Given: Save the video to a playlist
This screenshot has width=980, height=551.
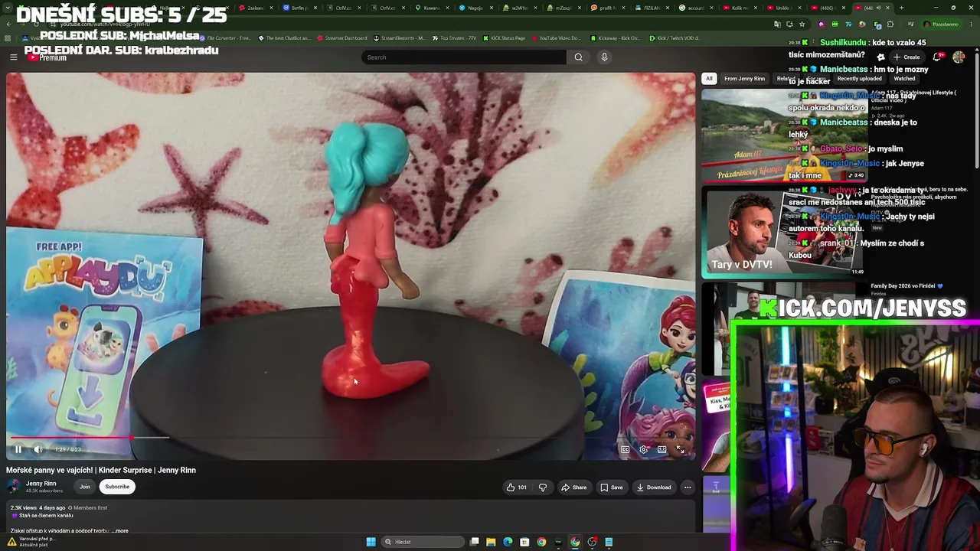Looking at the screenshot, I should (611, 487).
